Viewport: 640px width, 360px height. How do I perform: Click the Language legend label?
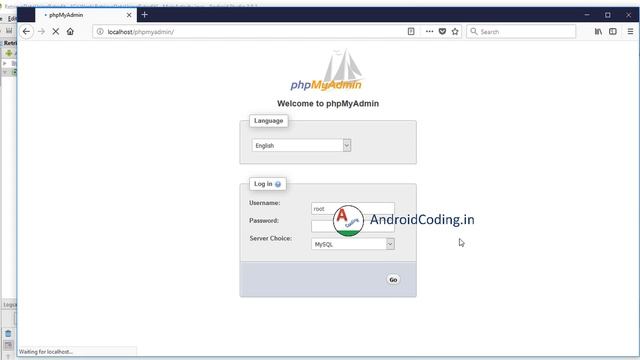pos(269,121)
